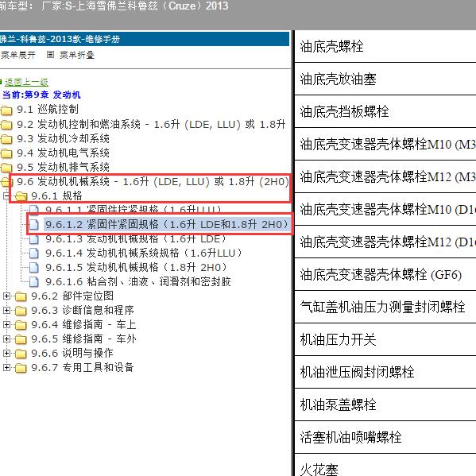Click the 当前:第9章 发动机 heading
Viewport: 476px width, 476px height.
point(41,95)
